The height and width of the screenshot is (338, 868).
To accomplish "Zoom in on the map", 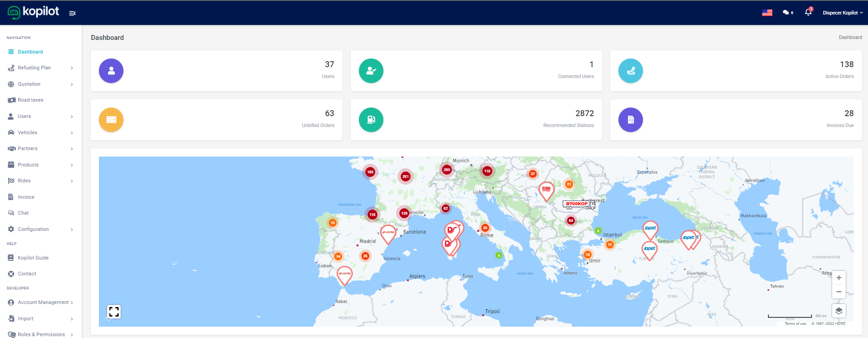I will point(839,278).
